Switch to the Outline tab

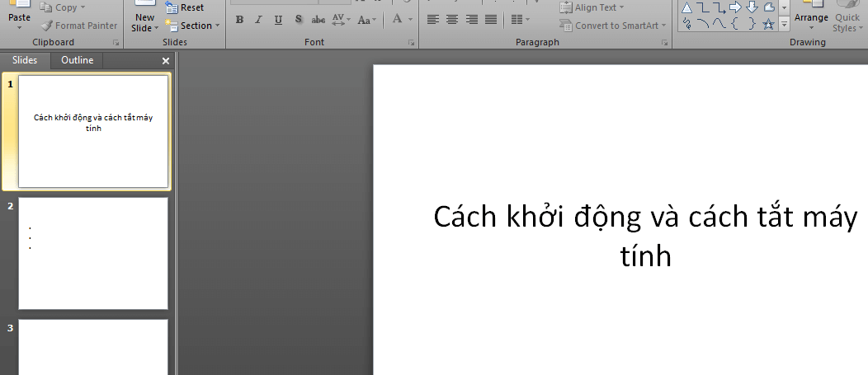pyautogui.click(x=78, y=60)
